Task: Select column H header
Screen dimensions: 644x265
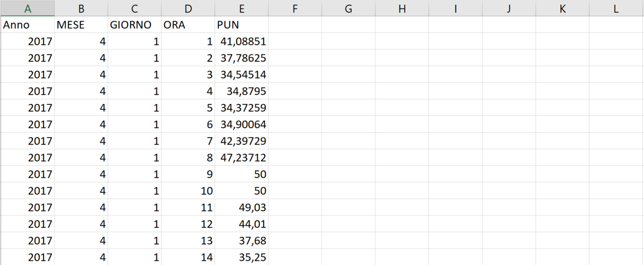Action: click(403, 8)
